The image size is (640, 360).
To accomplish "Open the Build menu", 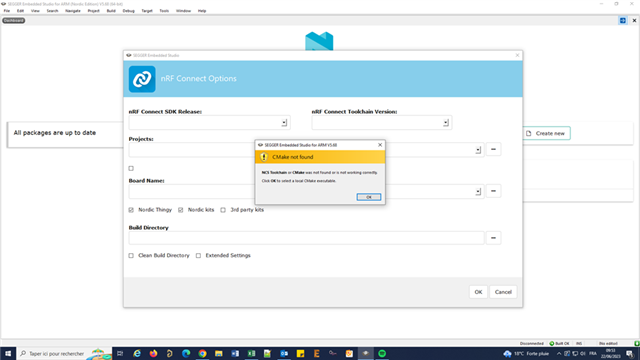I will pos(111,11).
